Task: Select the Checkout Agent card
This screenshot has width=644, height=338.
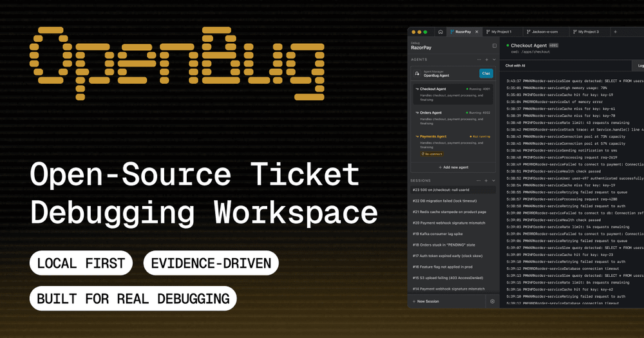Action: click(x=453, y=94)
